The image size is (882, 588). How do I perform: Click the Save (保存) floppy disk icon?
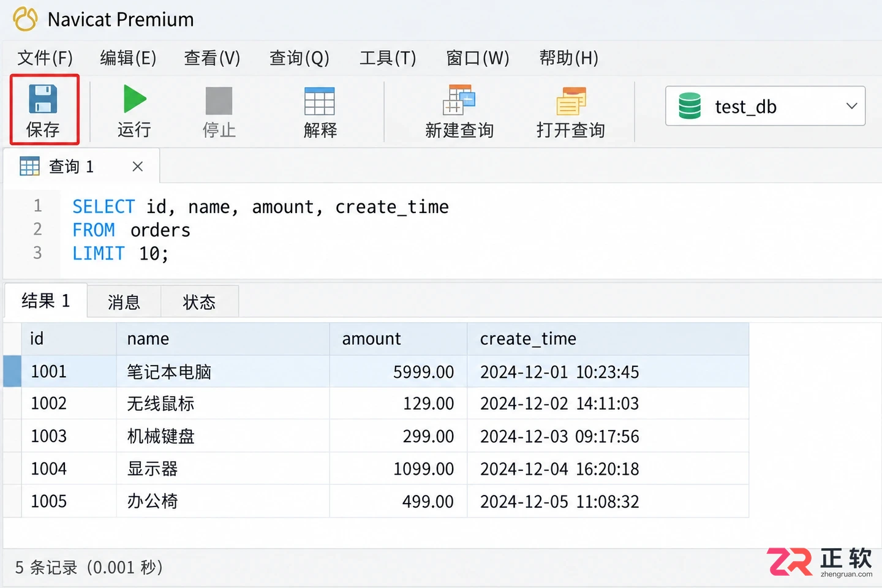click(43, 99)
